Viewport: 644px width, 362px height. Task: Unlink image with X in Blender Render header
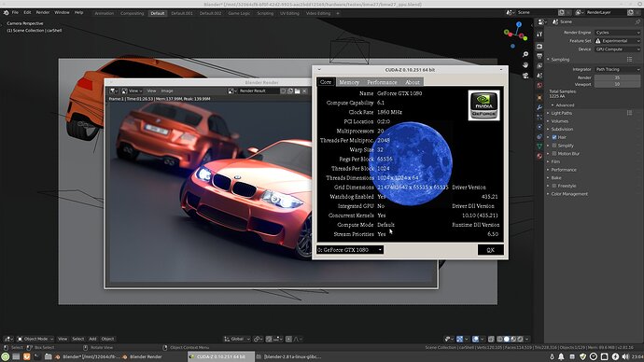[x=304, y=90]
